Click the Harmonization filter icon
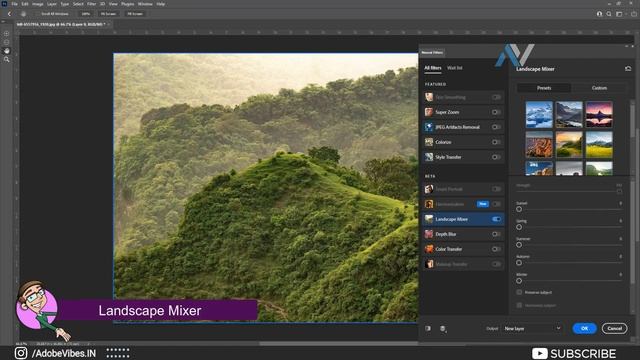The width and height of the screenshot is (640, 360). pos(429,204)
